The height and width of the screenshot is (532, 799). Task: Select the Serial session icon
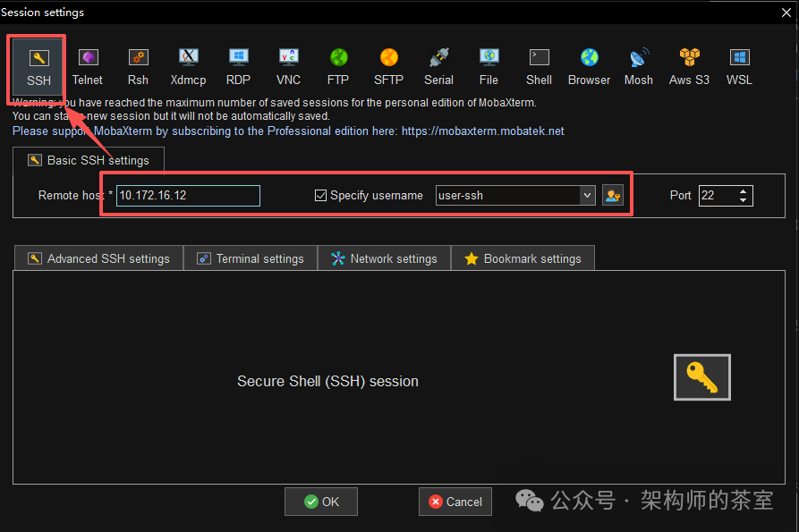pos(438,67)
